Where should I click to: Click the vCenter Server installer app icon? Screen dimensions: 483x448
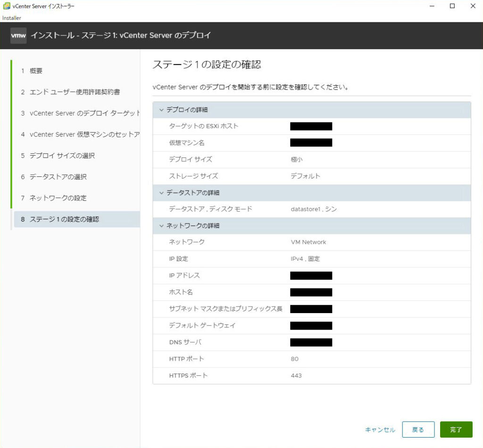coord(7,6)
